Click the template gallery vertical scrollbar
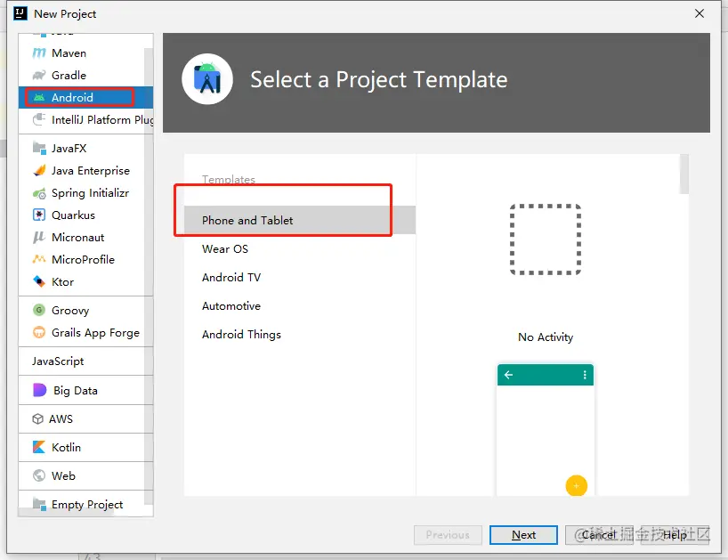Screen dimensions: 728x560 pyautogui.click(x=684, y=174)
